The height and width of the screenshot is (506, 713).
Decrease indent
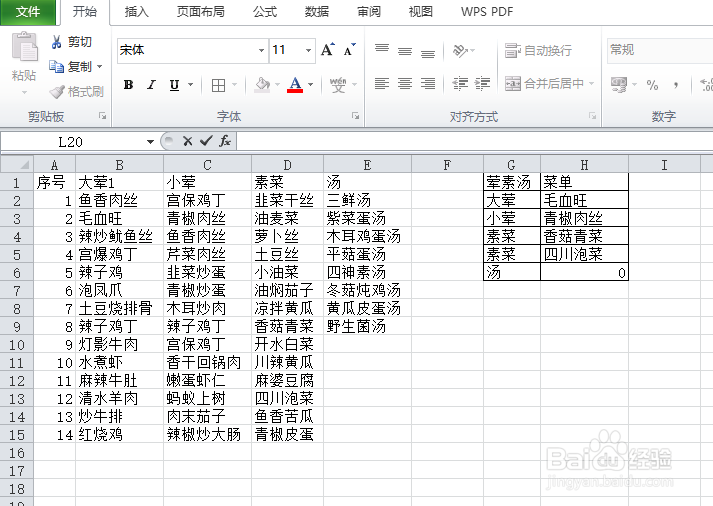(460, 84)
